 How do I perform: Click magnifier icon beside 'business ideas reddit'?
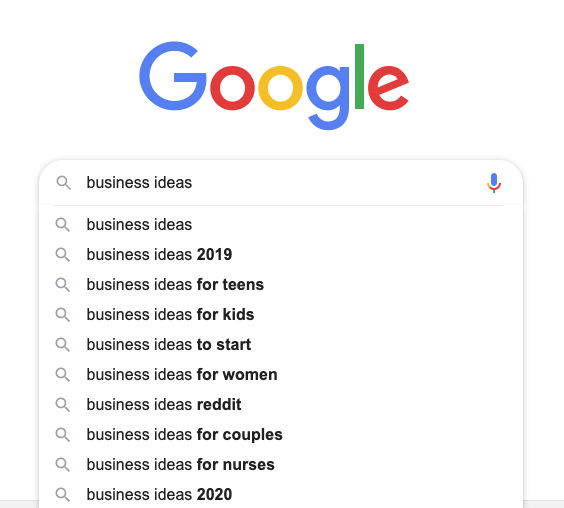pyautogui.click(x=63, y=404)
